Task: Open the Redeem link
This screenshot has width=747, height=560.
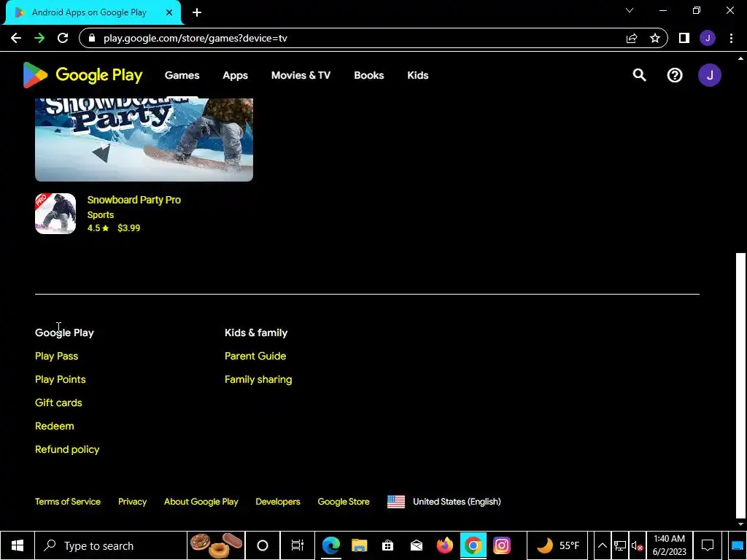Action: coord(55,426)
